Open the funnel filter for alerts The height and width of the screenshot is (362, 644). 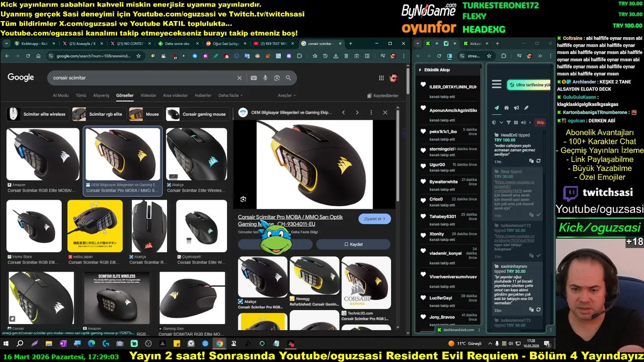pyautogui.click(x=508, y=122)
